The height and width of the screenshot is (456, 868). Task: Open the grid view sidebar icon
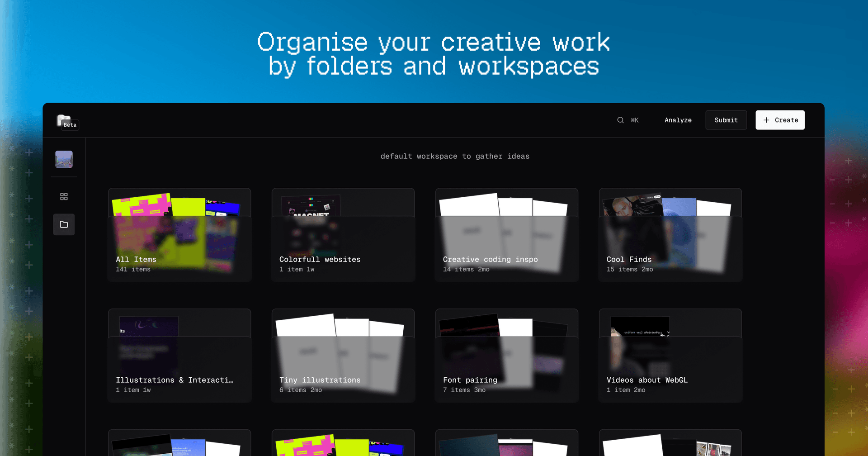tap(64, 196)
